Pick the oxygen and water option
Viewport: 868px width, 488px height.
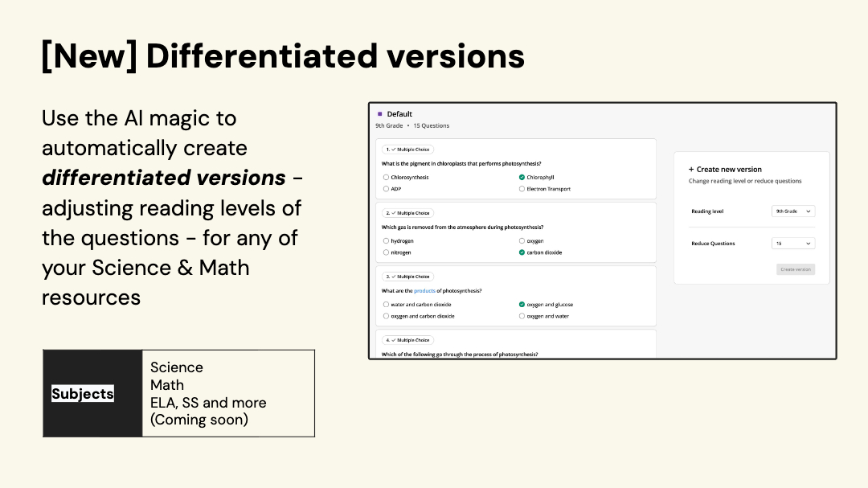[522, 316]
